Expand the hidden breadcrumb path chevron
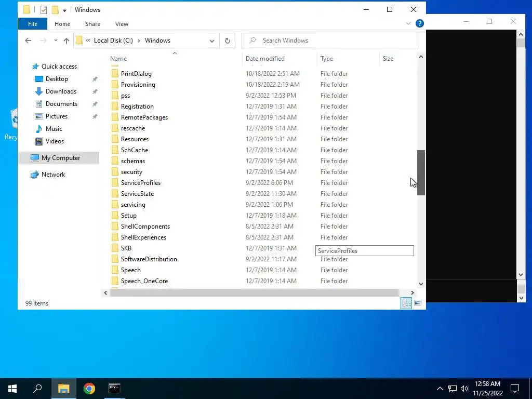The height and width of the screenshot is (399, 532). coord(88,41)
